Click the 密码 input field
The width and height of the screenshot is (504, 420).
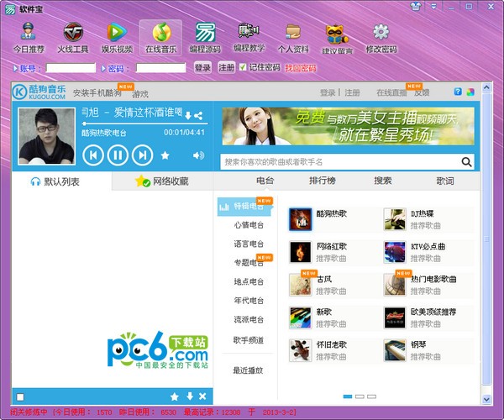click(x=160, y=68)
